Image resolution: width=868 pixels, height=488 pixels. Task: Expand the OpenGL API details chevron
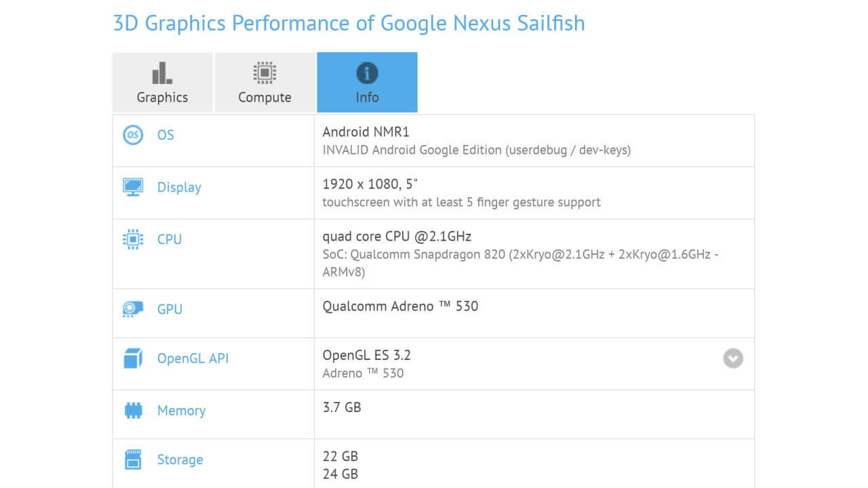(x=732, y=358)
